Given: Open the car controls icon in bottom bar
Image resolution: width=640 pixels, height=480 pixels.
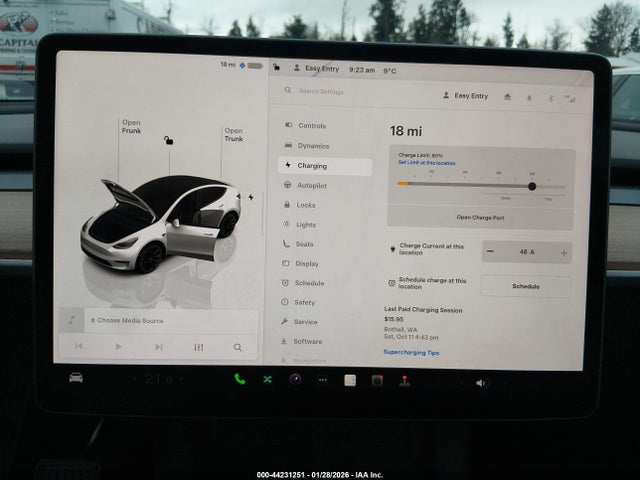Looking at the screenshot, I should [76, 378].
